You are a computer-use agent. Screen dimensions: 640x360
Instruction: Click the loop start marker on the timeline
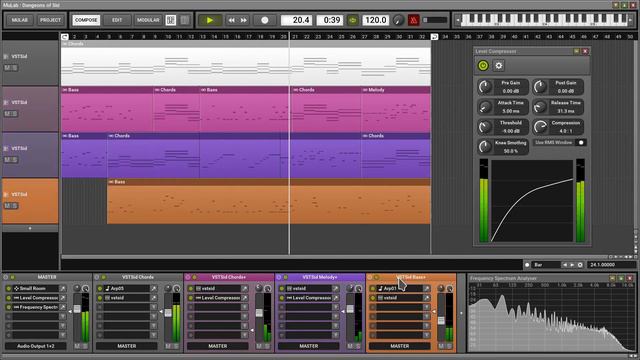tap(64, 37)
